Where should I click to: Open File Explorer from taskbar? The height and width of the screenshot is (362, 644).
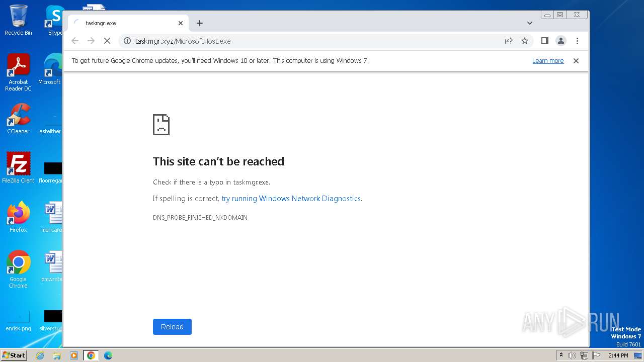57,355
